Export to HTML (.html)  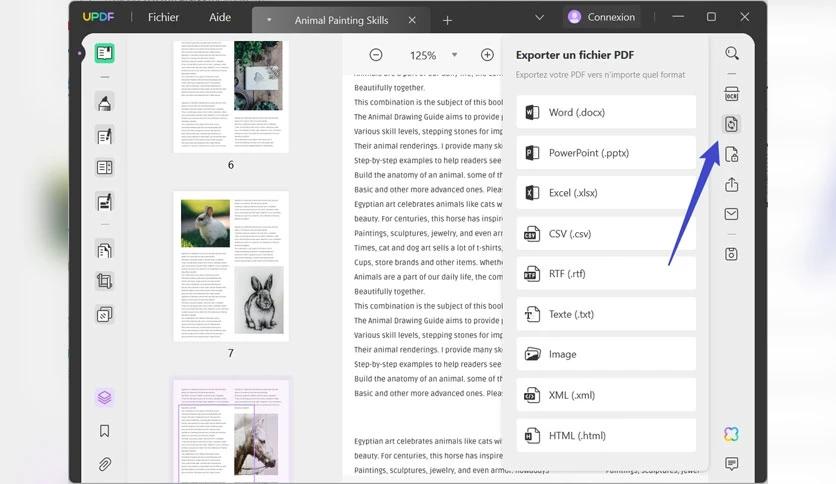[606, 435]
